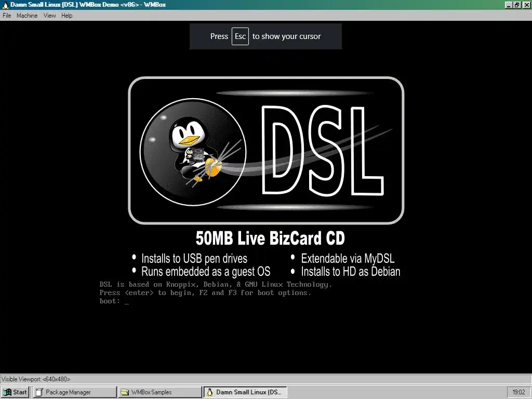Click 'Installs to HD as Debian' text

351,271
